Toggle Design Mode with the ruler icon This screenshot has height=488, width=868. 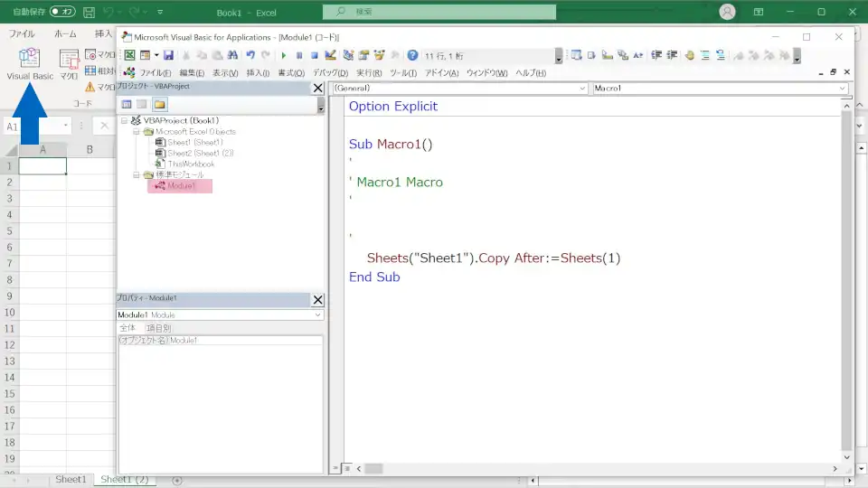(331, 55)
